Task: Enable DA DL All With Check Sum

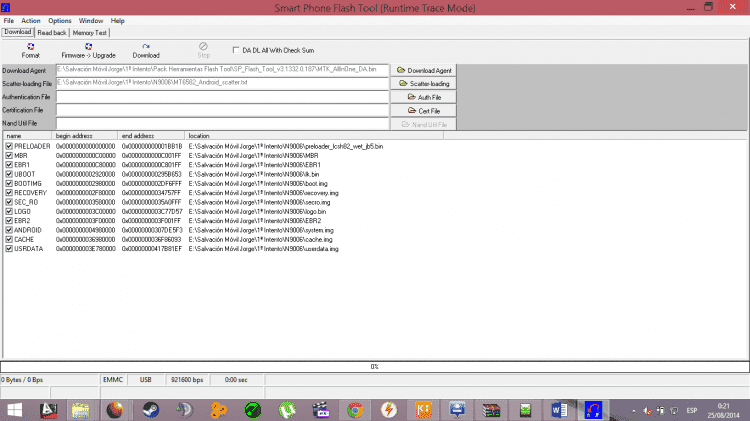Action: pyautogui.click(x=236, y=50)
